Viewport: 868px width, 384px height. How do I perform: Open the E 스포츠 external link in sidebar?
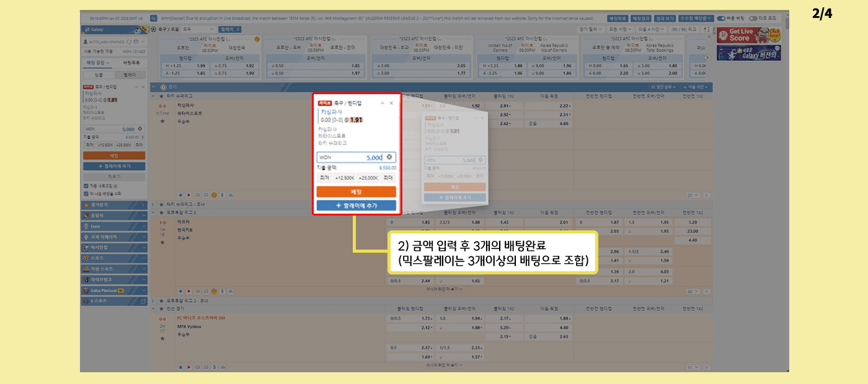point(143,300)
